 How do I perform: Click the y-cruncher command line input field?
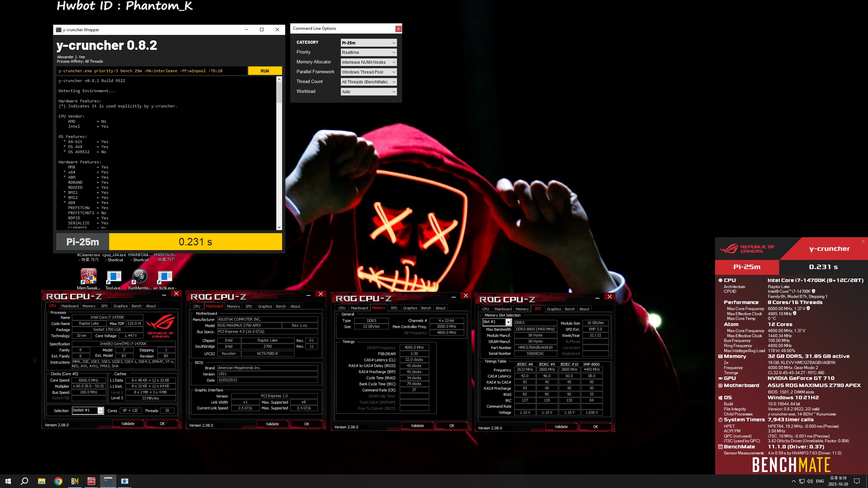click(152, 71)
